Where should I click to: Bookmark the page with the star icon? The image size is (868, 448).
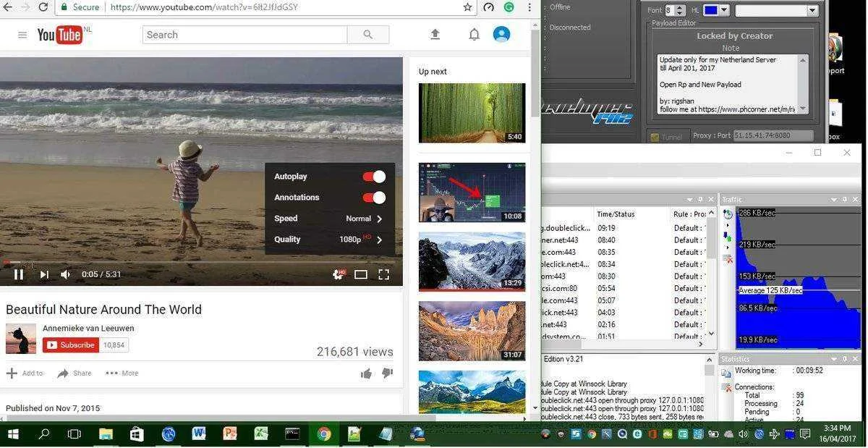click(x=468, y=7)
